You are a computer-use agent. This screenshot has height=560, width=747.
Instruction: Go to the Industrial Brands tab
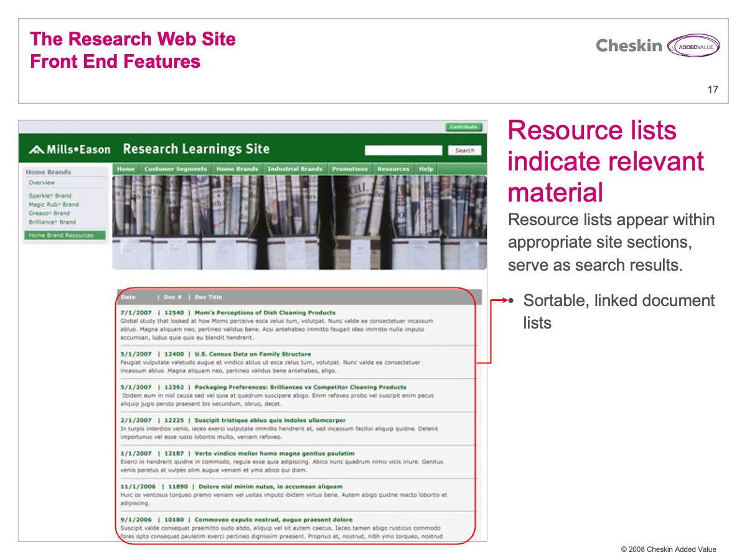pyautogui.click(x=294, y=169)
